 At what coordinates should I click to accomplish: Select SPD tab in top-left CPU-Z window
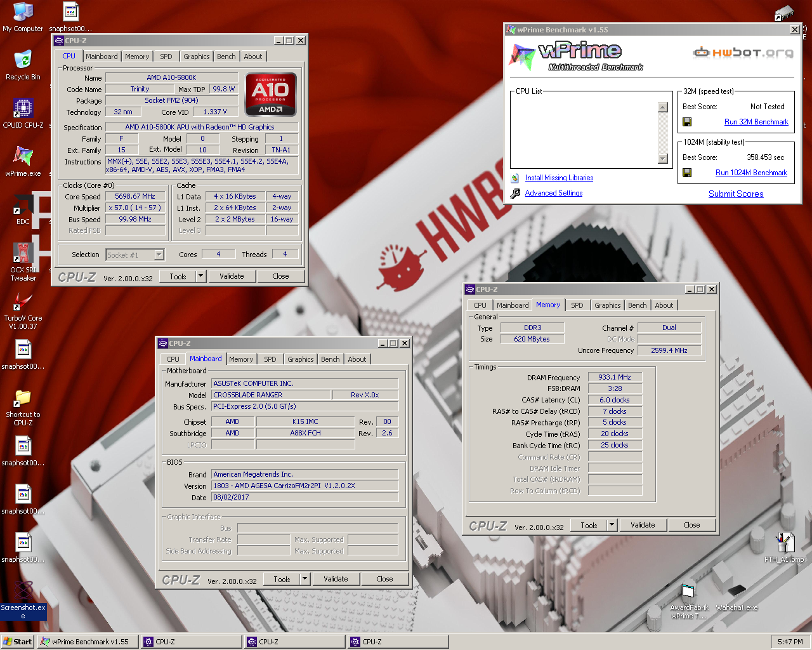tap(166, 56)
